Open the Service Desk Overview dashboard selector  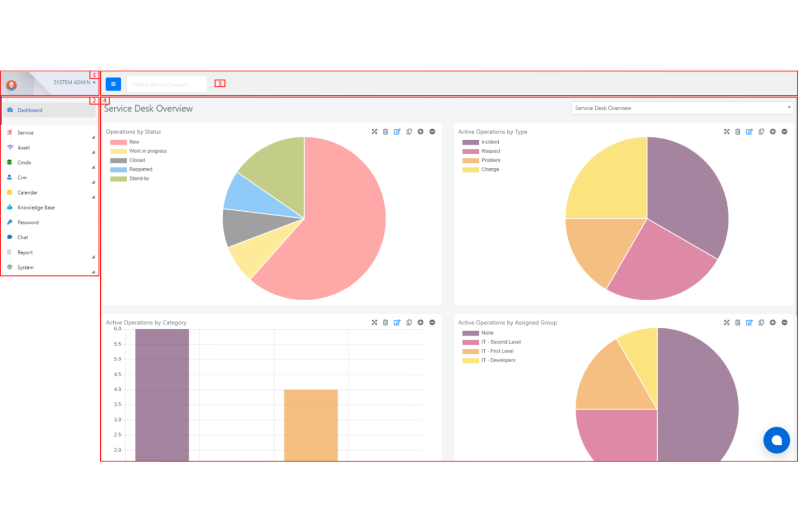681,108
